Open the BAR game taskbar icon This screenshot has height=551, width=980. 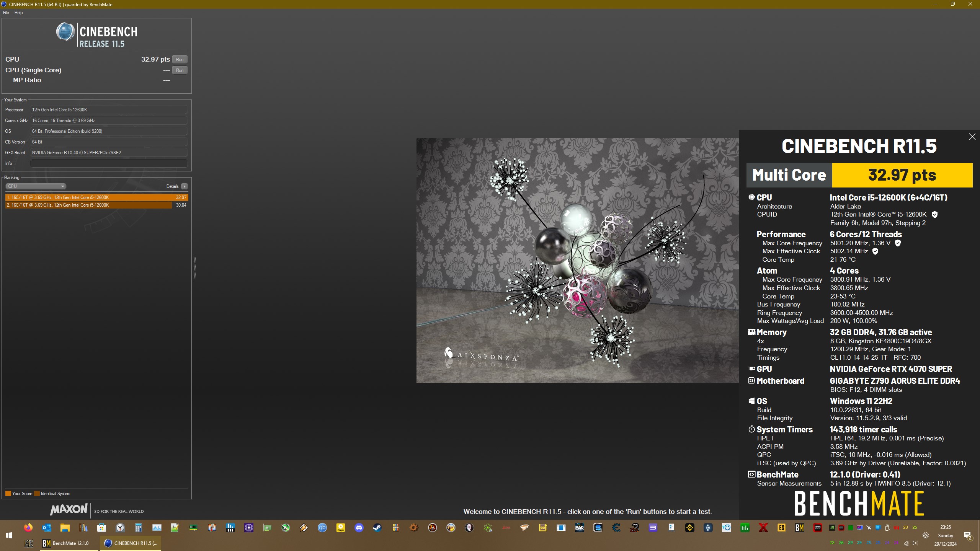(x=580, y=528)
